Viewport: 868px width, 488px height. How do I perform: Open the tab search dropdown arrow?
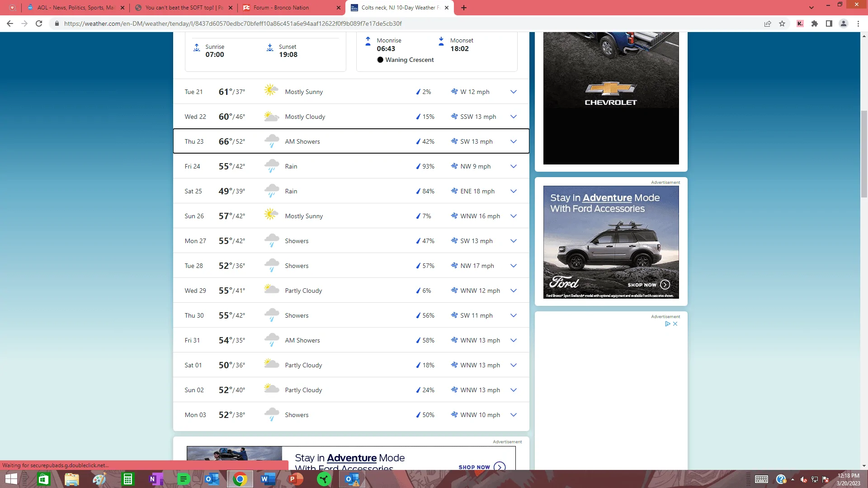click(x=811, y=8)
